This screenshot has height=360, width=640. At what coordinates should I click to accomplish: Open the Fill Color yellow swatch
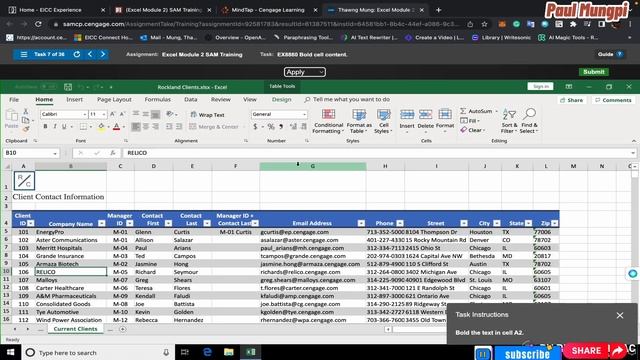point(101,127)
